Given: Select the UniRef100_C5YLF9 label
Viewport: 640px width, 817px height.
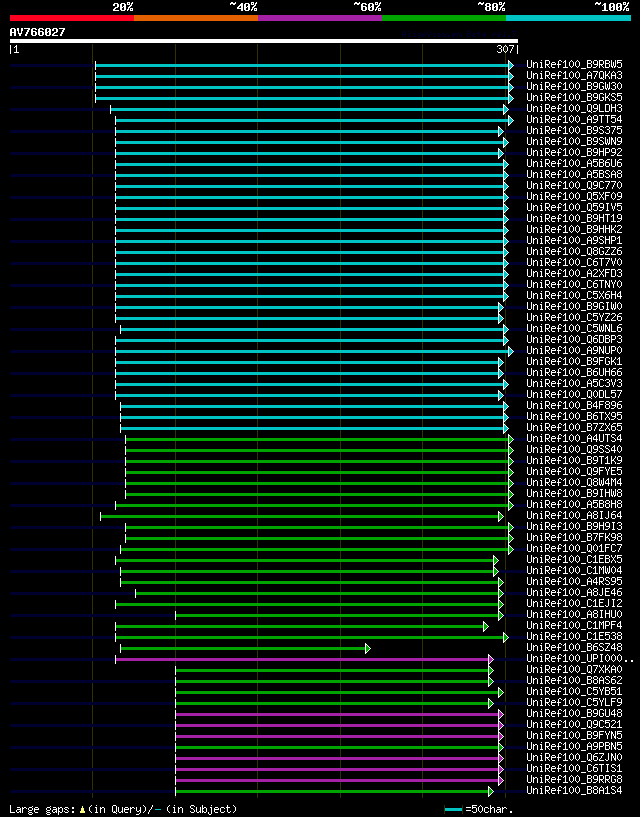Looking at the screenshot, I should [x=574, y=702].
